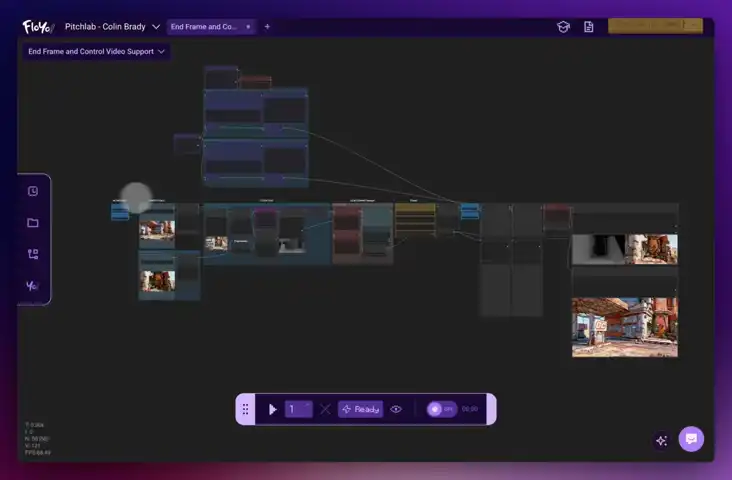Screen dimensions: 732x480
Task: Open the chat support bubble
Action: 691,439
